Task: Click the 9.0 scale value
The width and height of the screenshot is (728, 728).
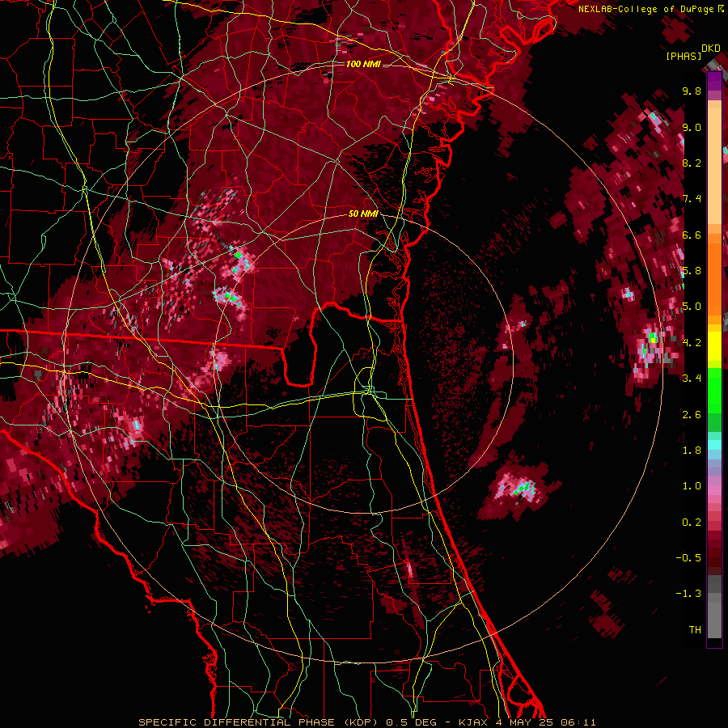Action: pos(692,127)
